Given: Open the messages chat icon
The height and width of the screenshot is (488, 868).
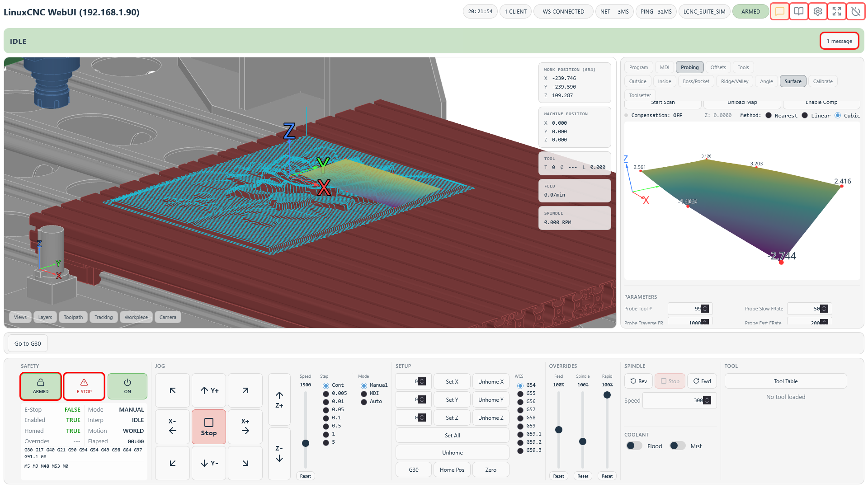Looking at the screenshot, I should pos(779,11).
